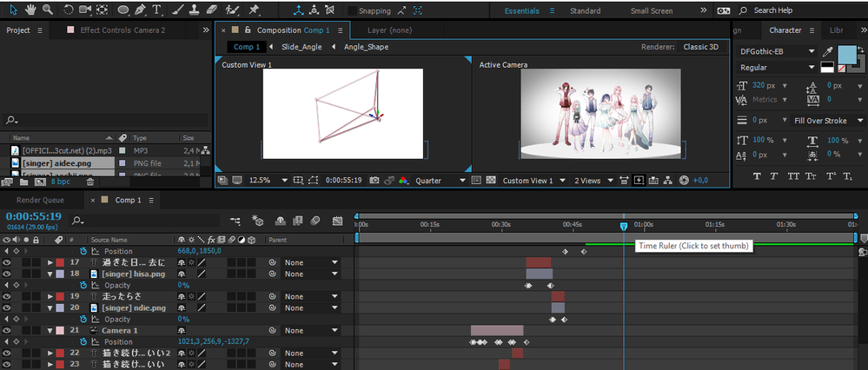Navigate to Angle_Shape composition breadcrumb

[366, 47]
